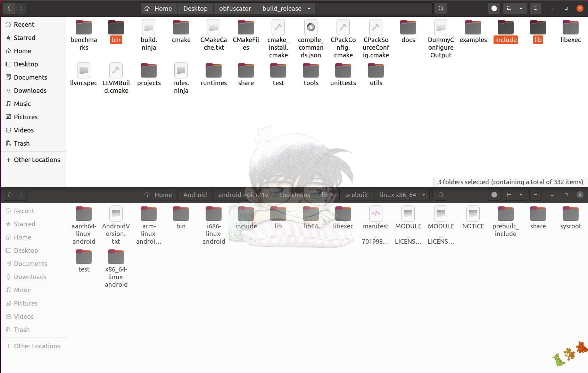The width and height of the screenshot is (588, 373).
Task: Open Downloads in the top sidebar
Action: click(30, 90)
